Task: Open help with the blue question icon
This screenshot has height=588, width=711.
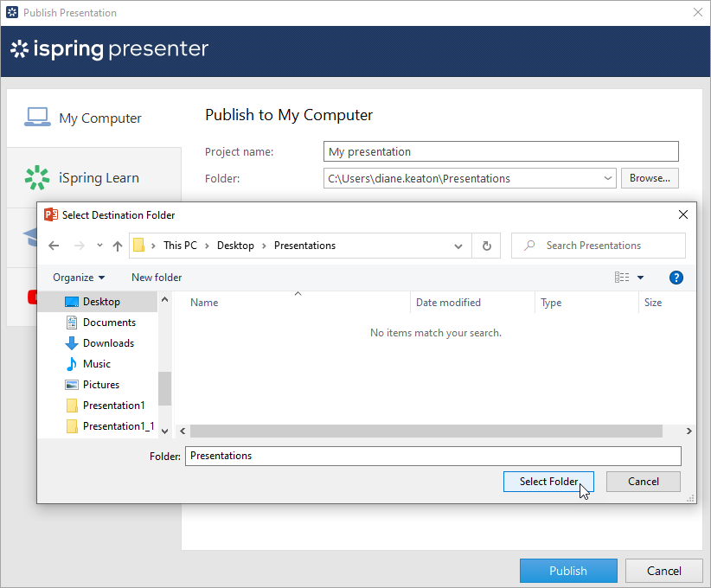Action: 676,278
